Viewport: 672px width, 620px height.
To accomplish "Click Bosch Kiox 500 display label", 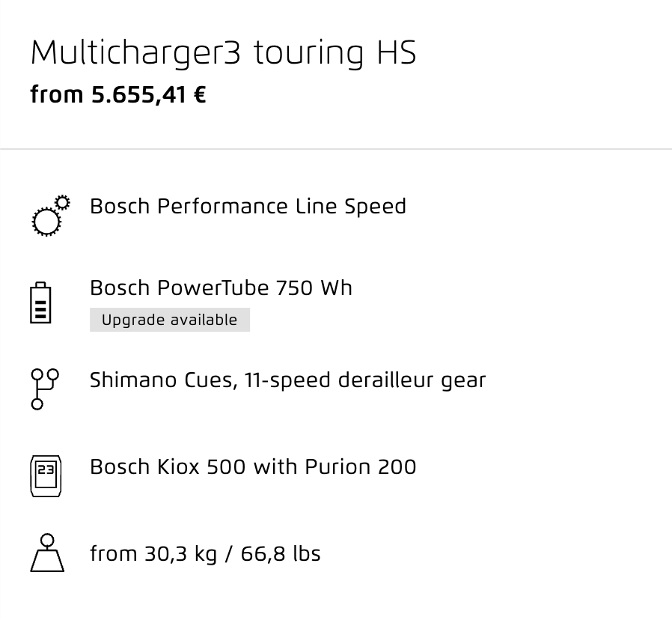I will pos(253,467).
